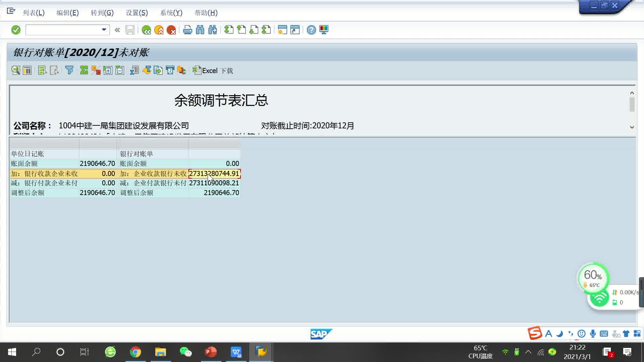Open the 系统(Y) menu
644x362 pixels.
171,13
